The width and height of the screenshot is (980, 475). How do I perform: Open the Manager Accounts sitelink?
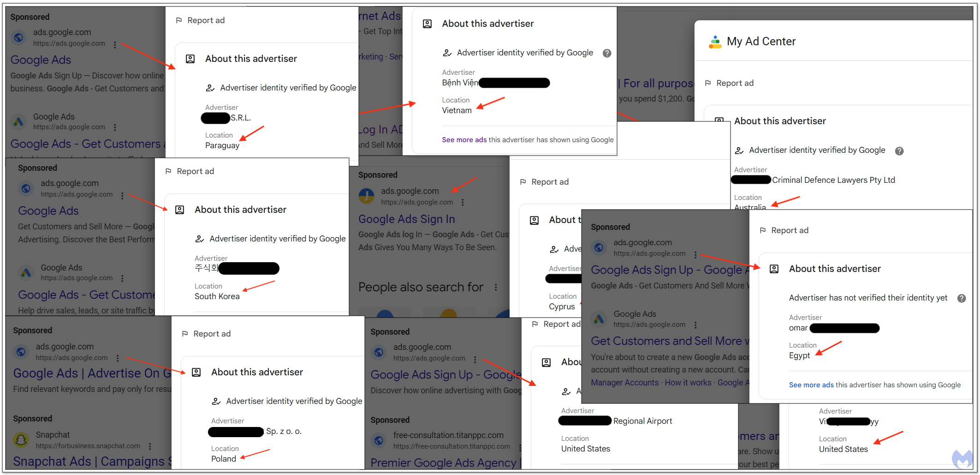tap(624, 383)
